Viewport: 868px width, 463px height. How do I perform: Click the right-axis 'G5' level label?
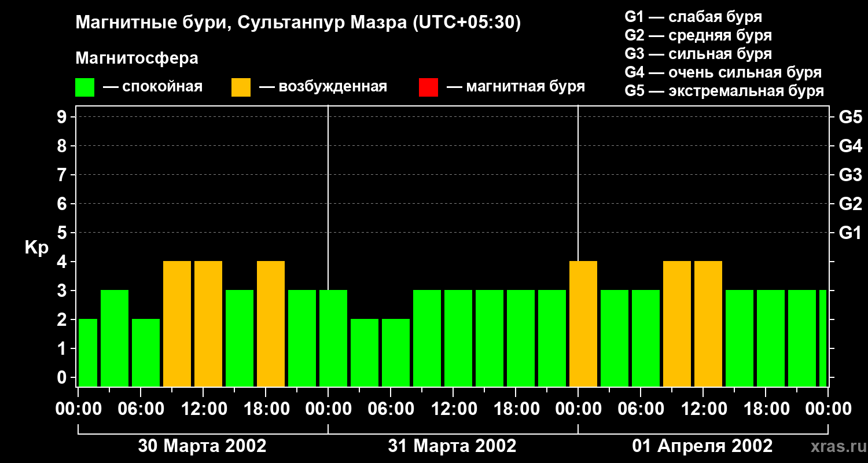pos(850,117)
